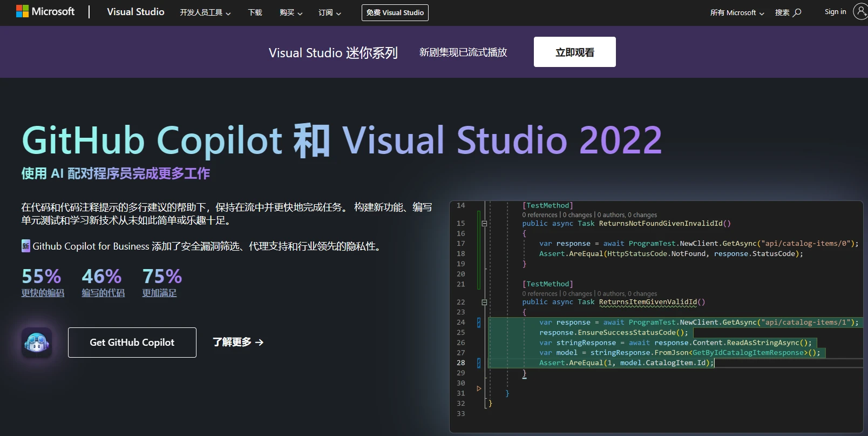Image resolution: width=868 pixels, height=436 pixels.
Task: Click the "api/catalog-items/0" string on line 17
Action: point(806,244)
